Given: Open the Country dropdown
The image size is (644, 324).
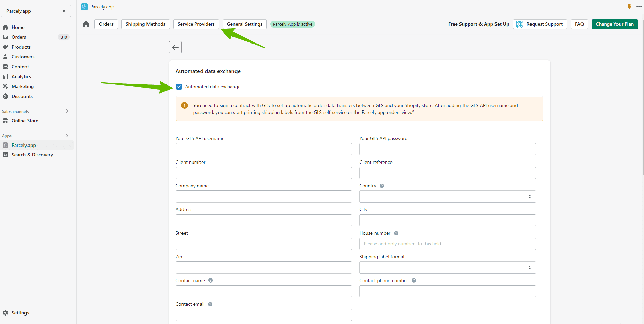Looking at the screenshot, I should (x=447, y=197).
